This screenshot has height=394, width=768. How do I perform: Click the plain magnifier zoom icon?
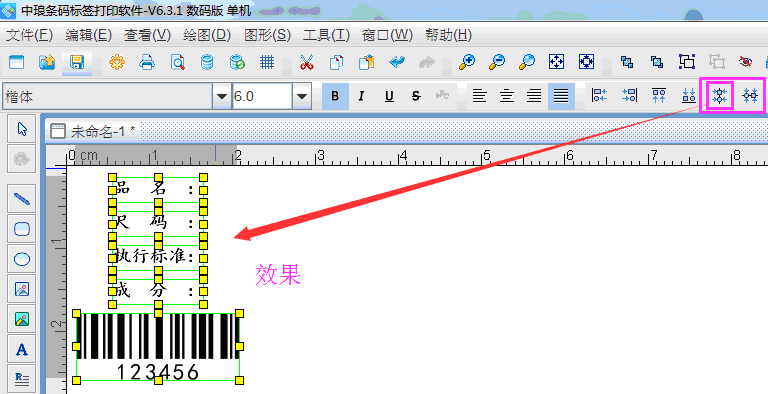tap(527, 62)
